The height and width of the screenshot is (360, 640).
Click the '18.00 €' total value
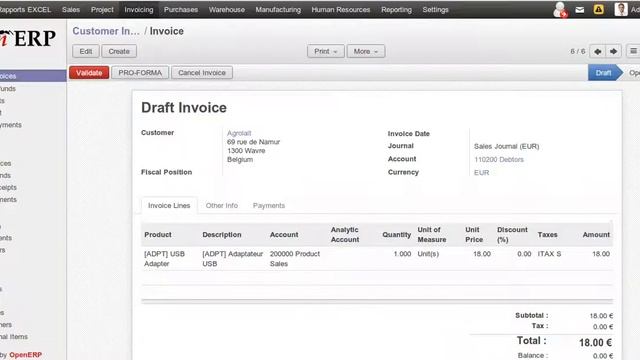(595, 343)
